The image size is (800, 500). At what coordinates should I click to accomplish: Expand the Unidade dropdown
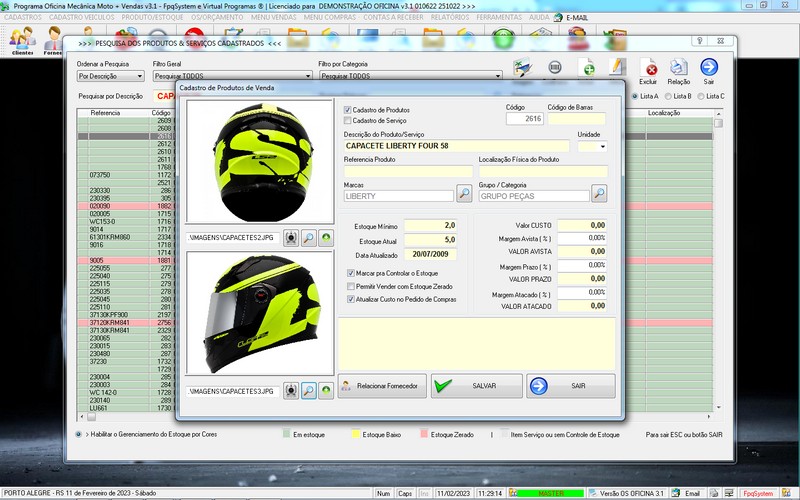click(x=602, y=147)
